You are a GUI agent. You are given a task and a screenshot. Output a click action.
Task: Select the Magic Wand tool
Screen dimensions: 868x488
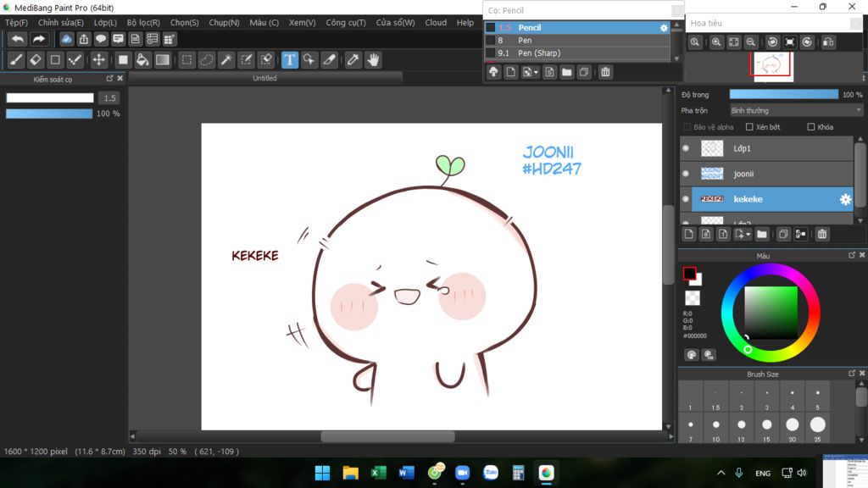tap(226, 60)
